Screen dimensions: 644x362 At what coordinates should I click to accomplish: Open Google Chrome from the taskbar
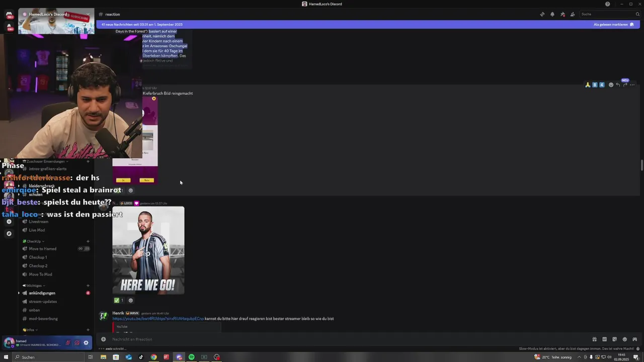tap(153, 357)
